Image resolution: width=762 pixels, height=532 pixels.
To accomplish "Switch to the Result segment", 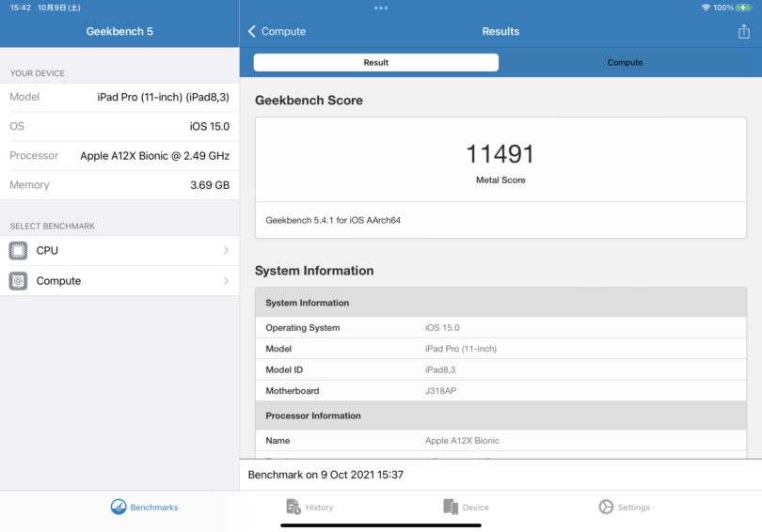I will click(x=375, y=63).
